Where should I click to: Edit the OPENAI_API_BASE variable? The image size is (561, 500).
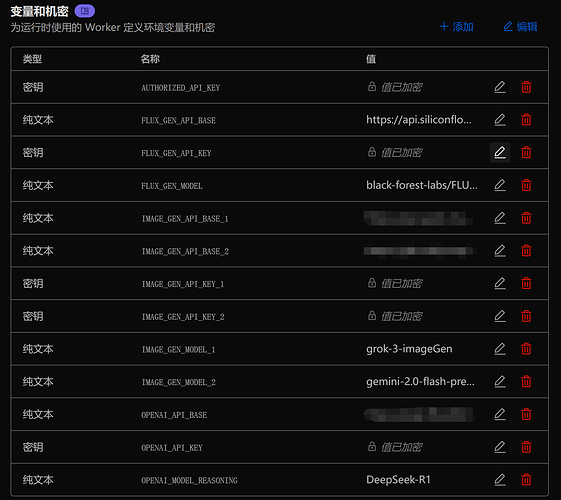(x=500, y=414)
